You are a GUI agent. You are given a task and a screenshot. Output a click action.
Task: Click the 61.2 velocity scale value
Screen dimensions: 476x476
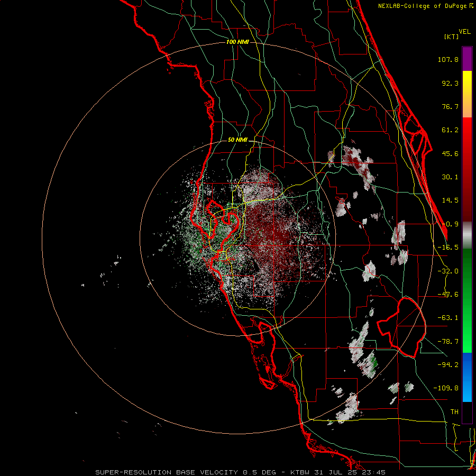tap(450, 130)
